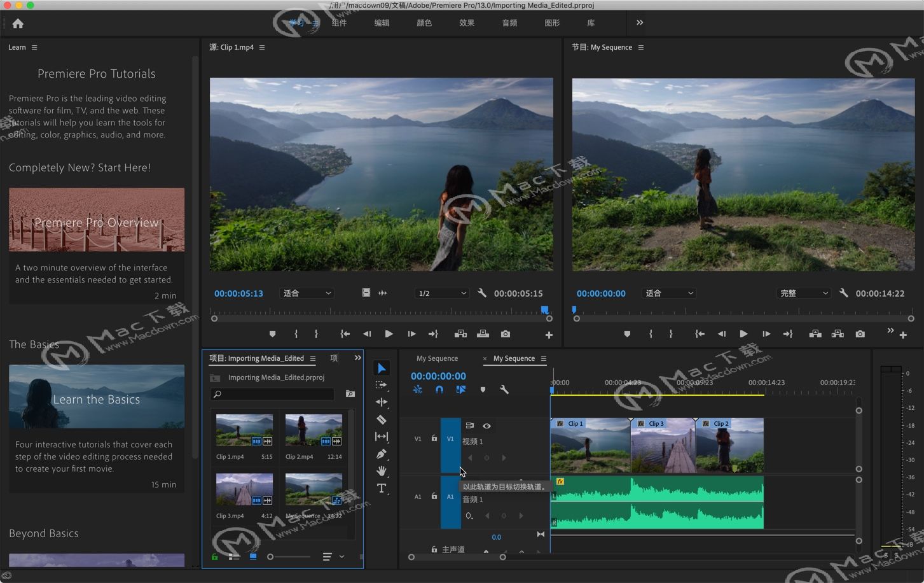Toggle snap magnet in timeline
The image size is (924, 583).
(439, 390)
